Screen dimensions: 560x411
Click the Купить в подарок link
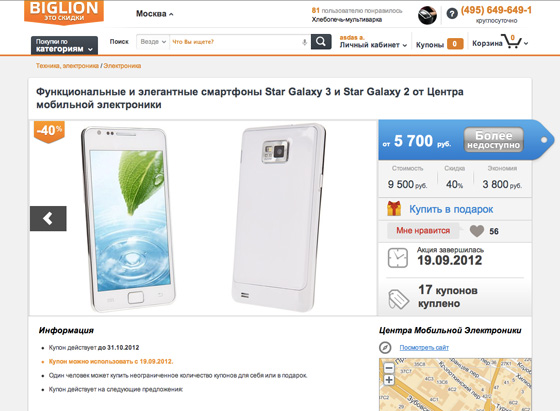(451, 209)
